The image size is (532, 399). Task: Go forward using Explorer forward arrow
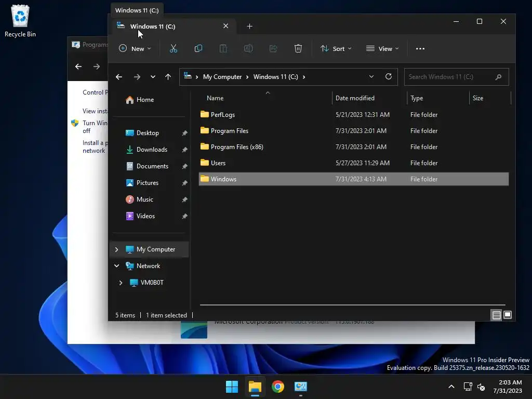coord(137,77)
